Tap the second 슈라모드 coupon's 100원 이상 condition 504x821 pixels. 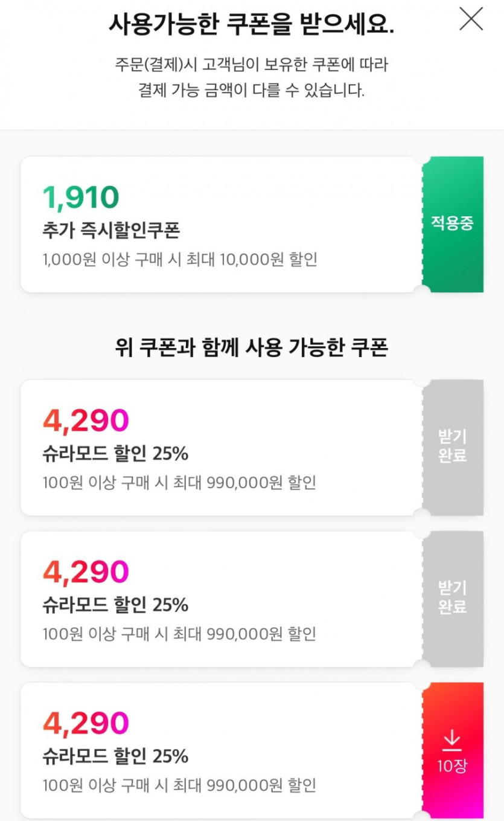(179, 634)
